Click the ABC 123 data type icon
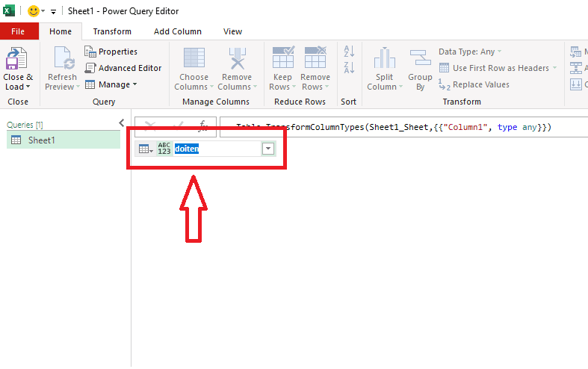This screenshot has width=588, height=369. click(164, 149)
